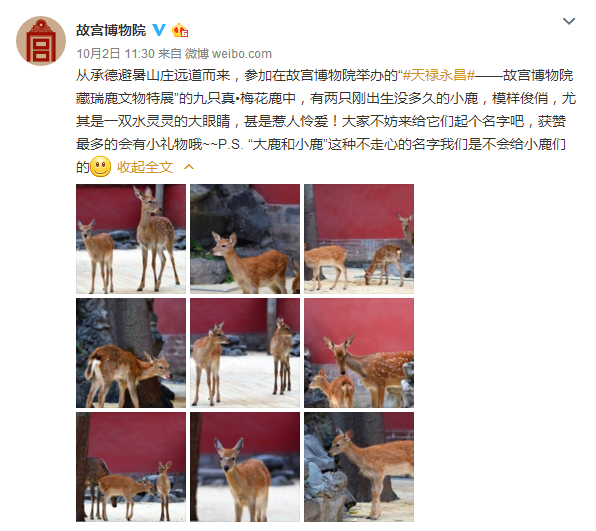This screenshot has height=531, width=596.
Task: Collapse full text with 收起全文
Action: click(145, 167)
